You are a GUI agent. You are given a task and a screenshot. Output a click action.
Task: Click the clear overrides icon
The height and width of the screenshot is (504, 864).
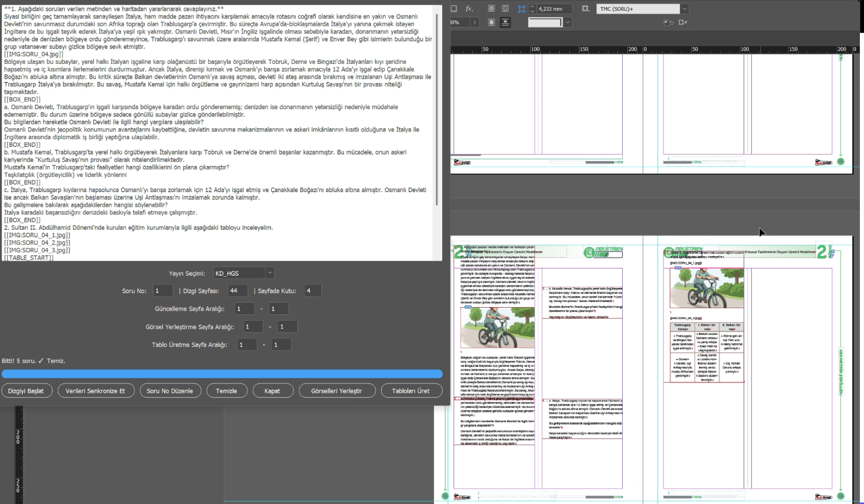tap(668, 22)
